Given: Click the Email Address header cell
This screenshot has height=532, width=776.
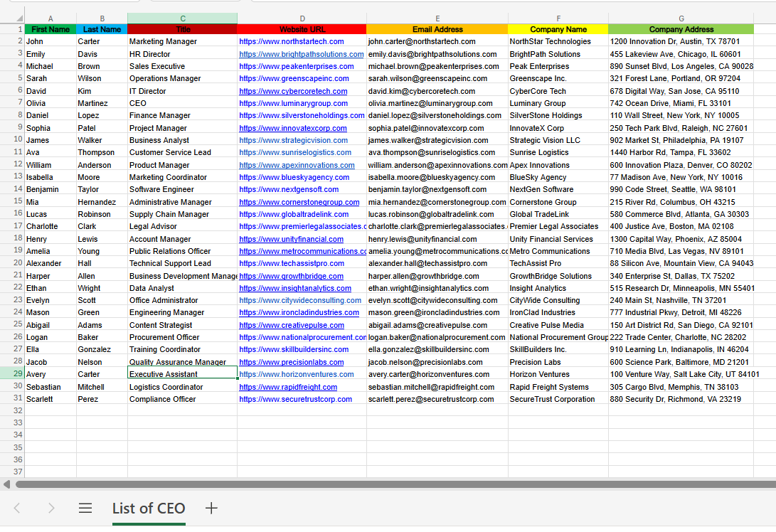Looking at the screenshot, I should pos(437,29).
